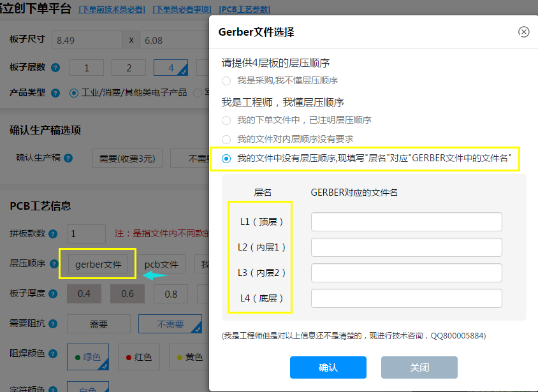
Task: Click the gerber文件 option button
Action: (98, 264)
